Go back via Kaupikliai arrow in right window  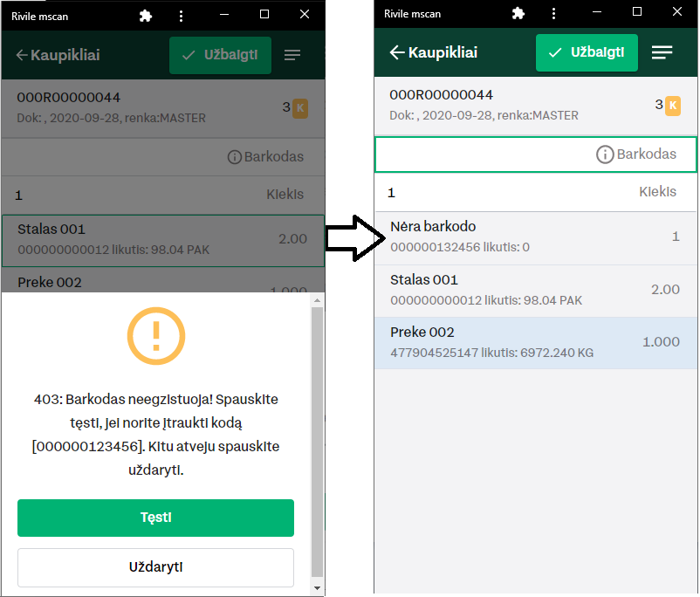(434, 52)
